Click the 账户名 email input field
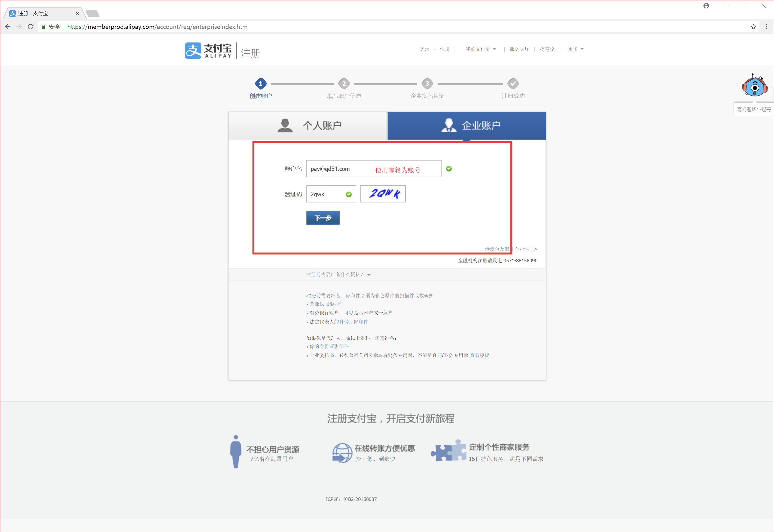Viewport: 774px width, 532px height. (374, 169)
